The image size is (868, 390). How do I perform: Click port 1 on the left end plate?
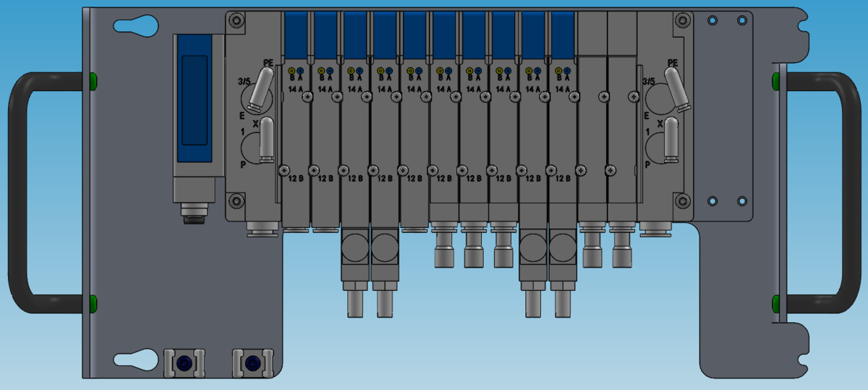[x=250, y=150]
